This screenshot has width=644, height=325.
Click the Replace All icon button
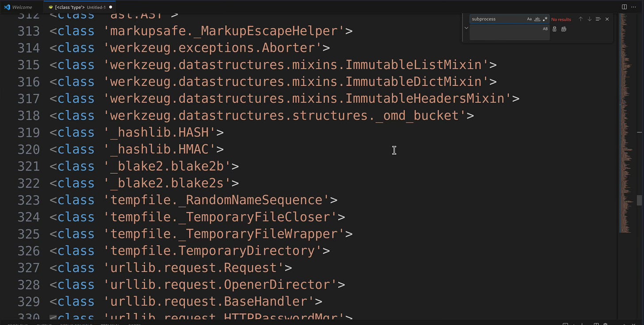563,29
